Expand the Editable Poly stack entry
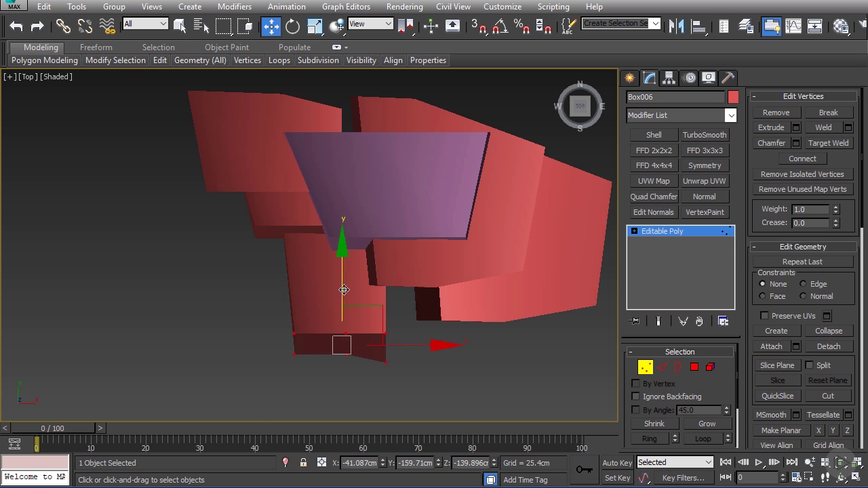This screenshot has width=868, height=488. (634, 231)
